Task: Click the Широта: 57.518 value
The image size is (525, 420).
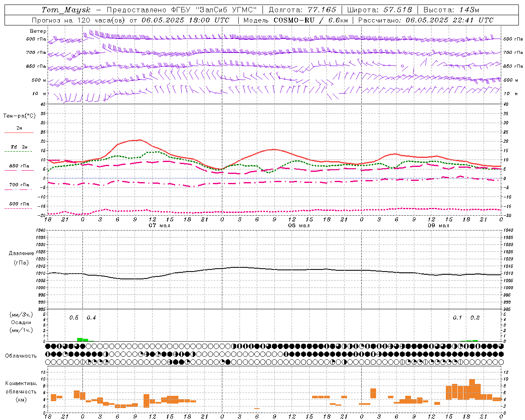Action: point(379,10)
